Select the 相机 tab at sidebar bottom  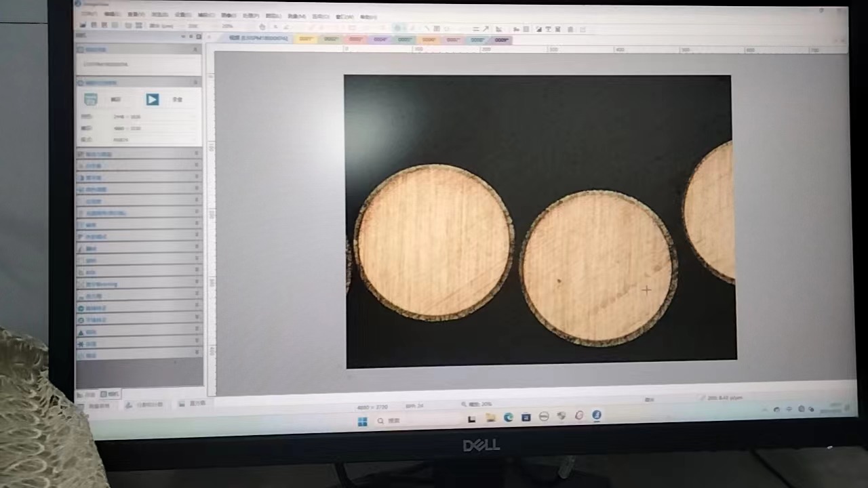(108, 394)
